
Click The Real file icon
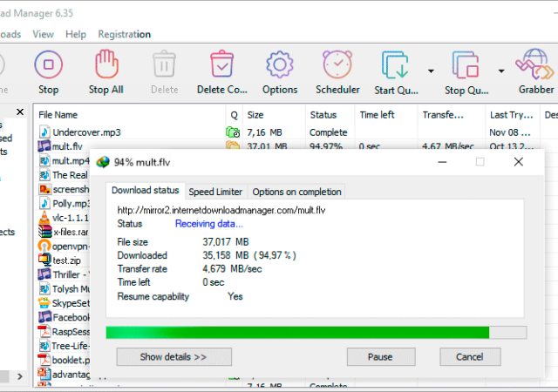tap(44, 174)
